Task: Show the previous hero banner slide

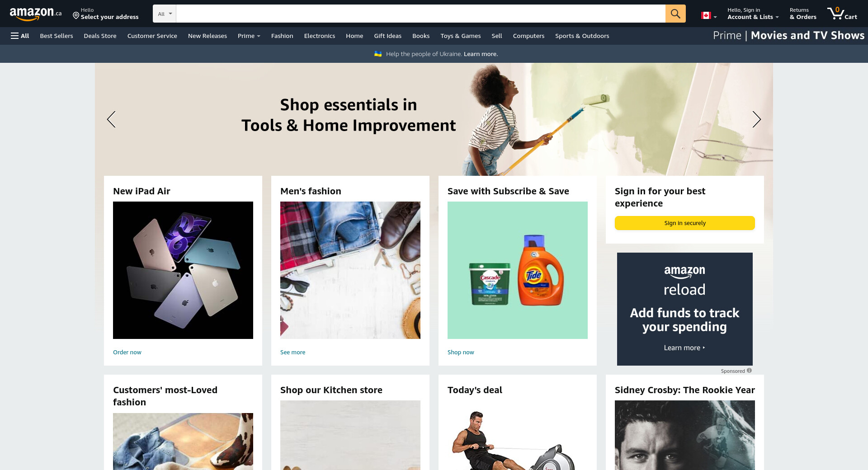Action: [x=111, y=119]
